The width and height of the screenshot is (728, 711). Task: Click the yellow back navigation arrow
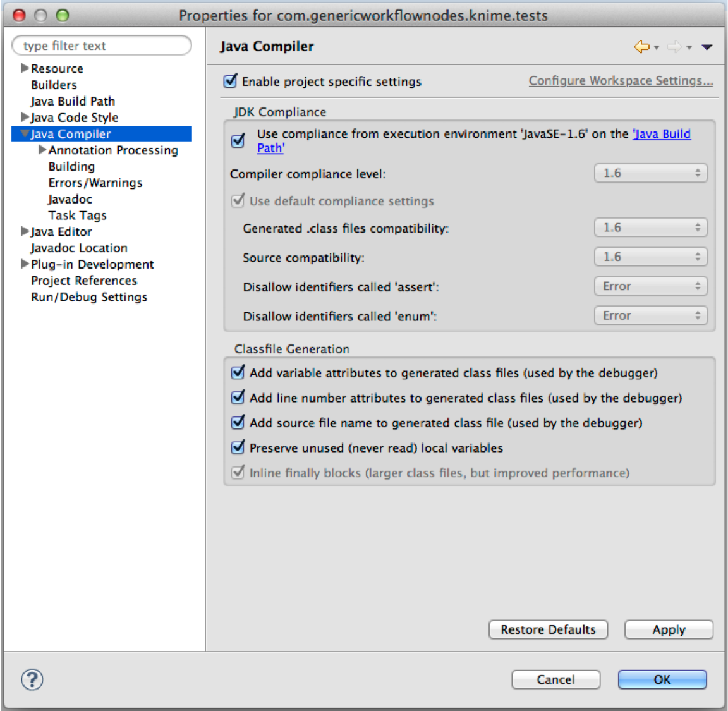[x=641, y=47]
